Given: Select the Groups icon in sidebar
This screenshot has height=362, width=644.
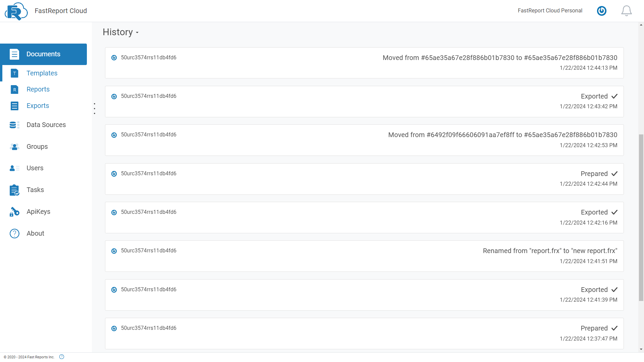Looking at the screenshot, I should tap(14, 147).
